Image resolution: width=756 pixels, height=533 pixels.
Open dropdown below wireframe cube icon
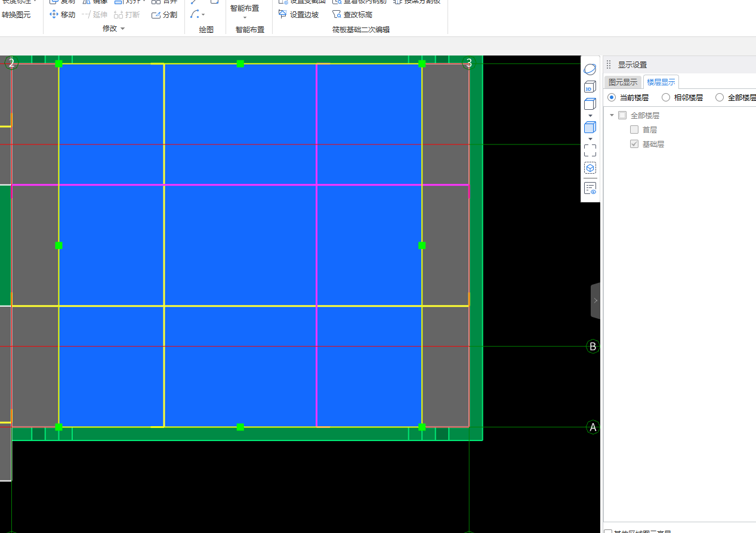tap(590, 115)
